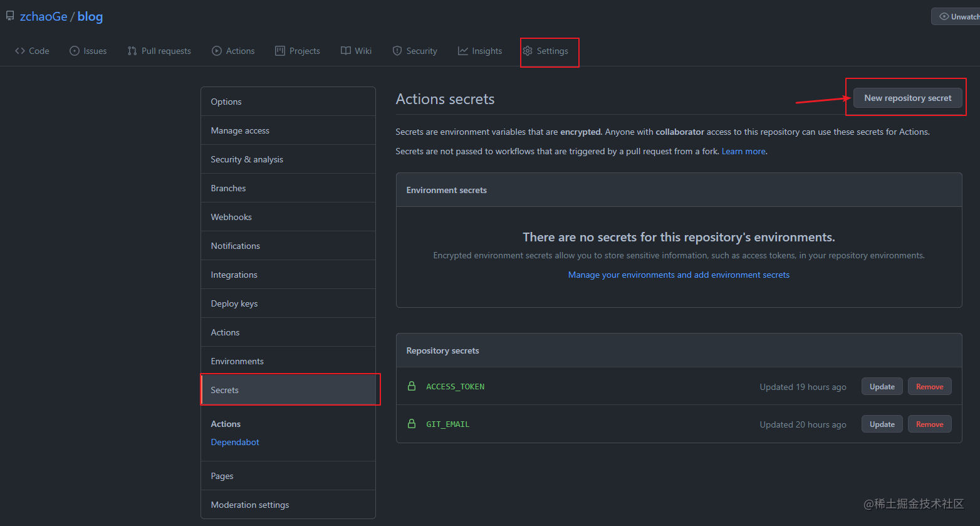Update the ACCESS_TOKEN secret
980x526 pixels.
[x=882, y=386]
